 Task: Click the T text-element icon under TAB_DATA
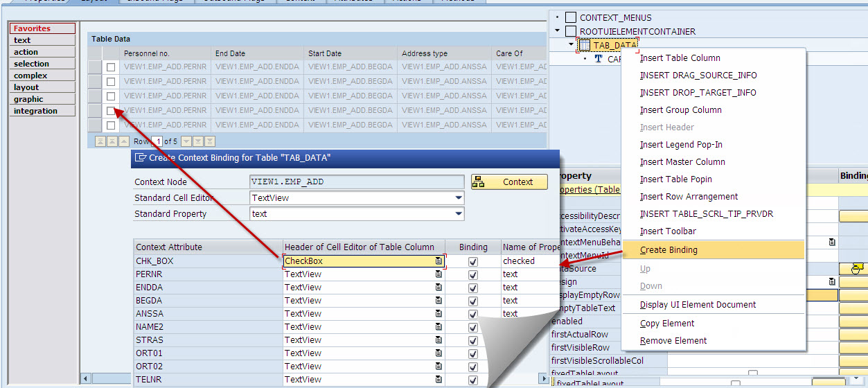click(x=599, y=59)
